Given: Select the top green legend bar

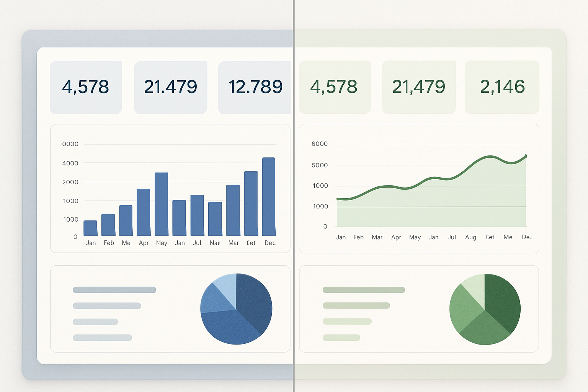Looking at the screenshot, I should pos(364,290).
